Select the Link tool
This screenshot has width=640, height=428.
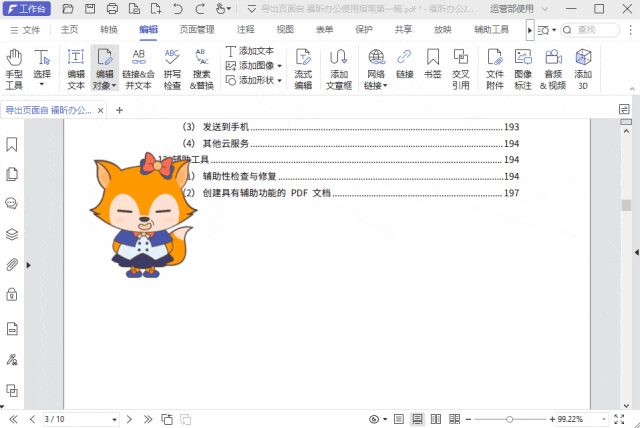click(404, 64)
